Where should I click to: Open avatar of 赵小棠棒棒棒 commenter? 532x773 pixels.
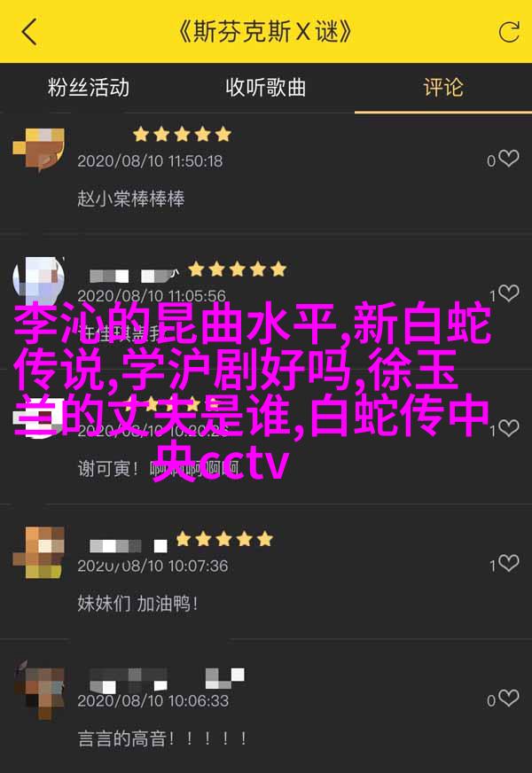click(x=38, y=148)
